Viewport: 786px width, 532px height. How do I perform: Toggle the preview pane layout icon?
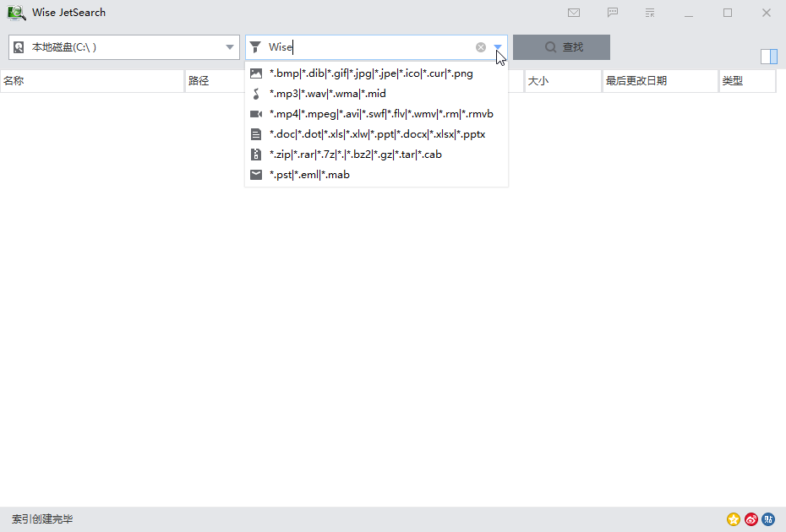point(769,57)
